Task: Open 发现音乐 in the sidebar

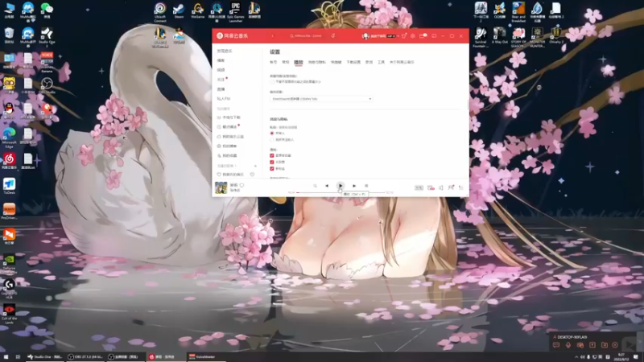Action: pos(225,51)
